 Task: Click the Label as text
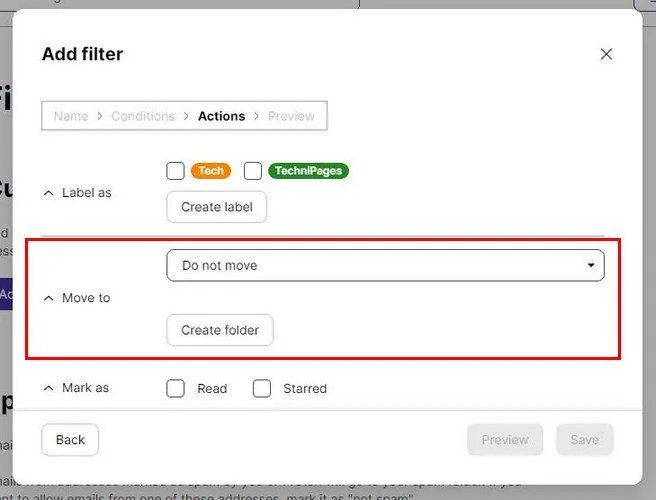point(87,193)
